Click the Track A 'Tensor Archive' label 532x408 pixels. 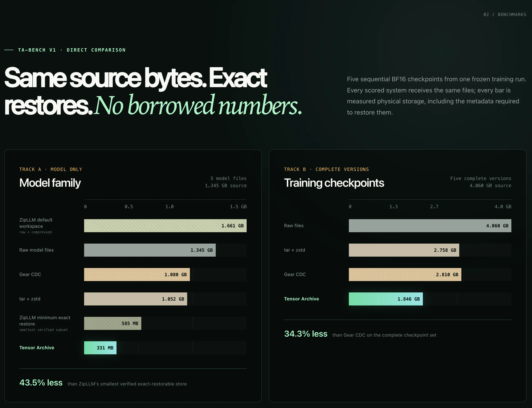pos(37,348)
